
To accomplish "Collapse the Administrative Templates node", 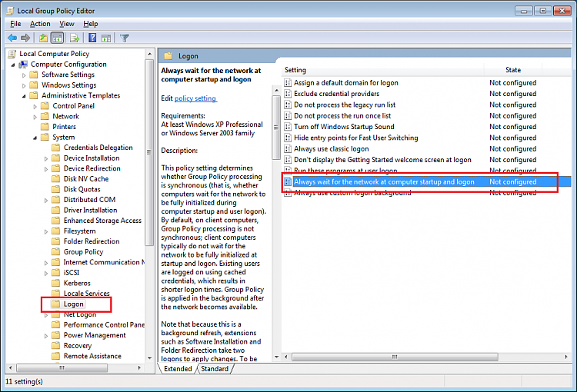I will [24, 96].
